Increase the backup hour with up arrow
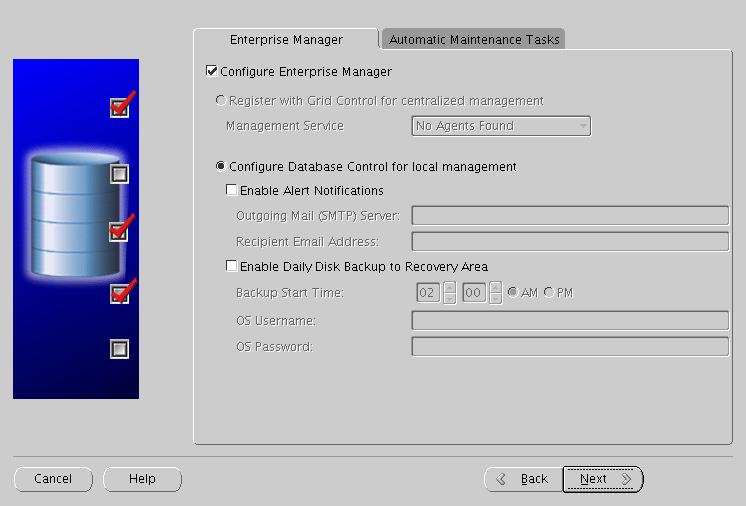This screenshot has width=746, height=506. 449,288
